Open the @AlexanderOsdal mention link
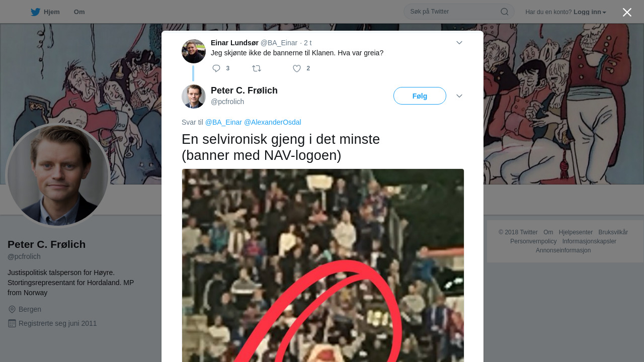 273,122
